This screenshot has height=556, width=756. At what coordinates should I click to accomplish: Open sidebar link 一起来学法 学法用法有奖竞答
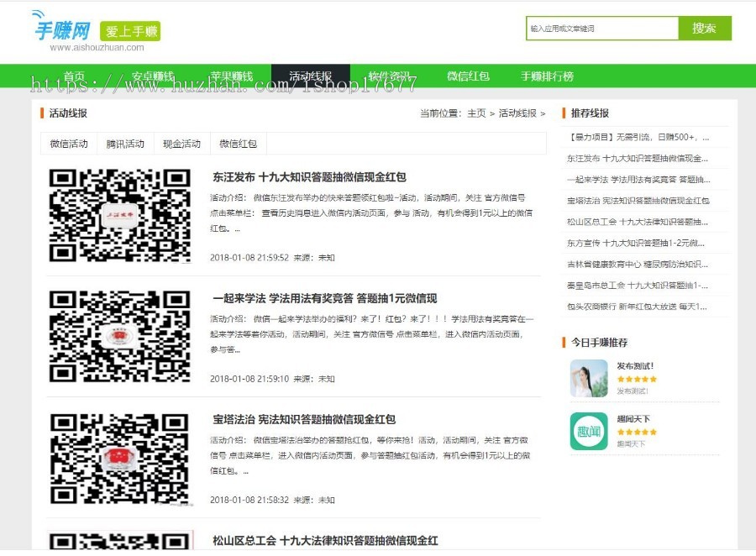click(x=638, y=180)
